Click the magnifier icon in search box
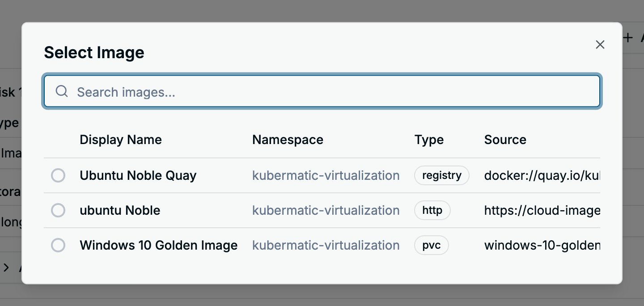The height and width of the screenshot is (306, 644). tap(62, 91)
